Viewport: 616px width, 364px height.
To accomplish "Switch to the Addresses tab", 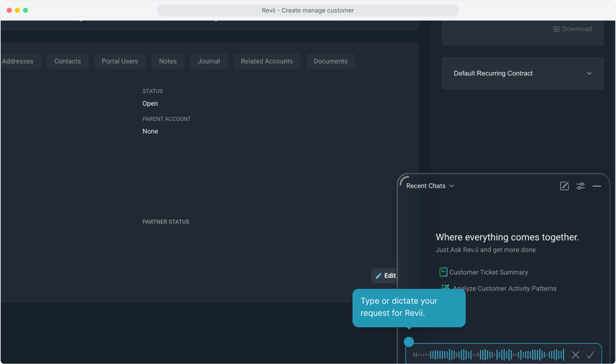I will (x=18, y=61).
